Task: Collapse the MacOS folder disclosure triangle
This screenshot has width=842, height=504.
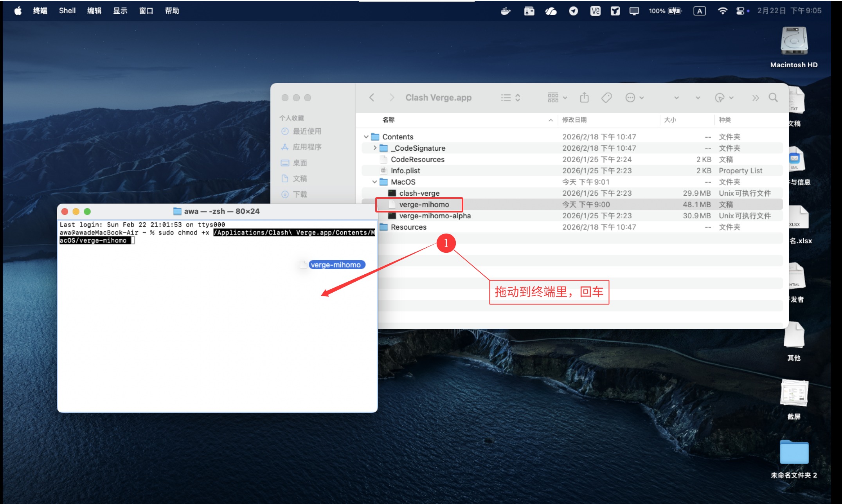Action: tap(374, 182)
